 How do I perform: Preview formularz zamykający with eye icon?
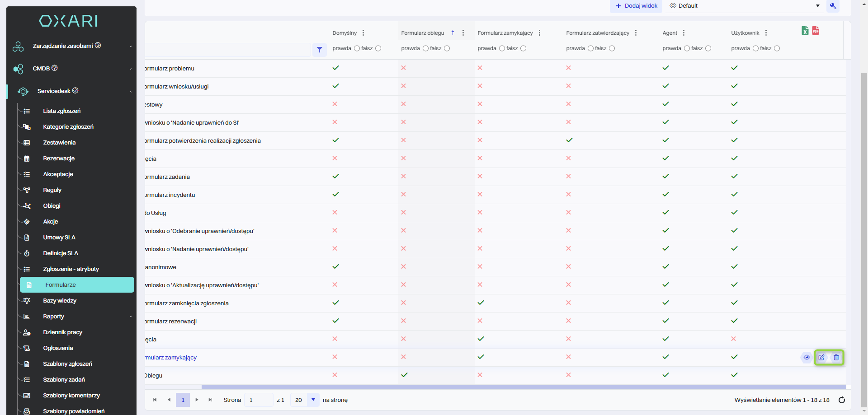coord(807,357)
